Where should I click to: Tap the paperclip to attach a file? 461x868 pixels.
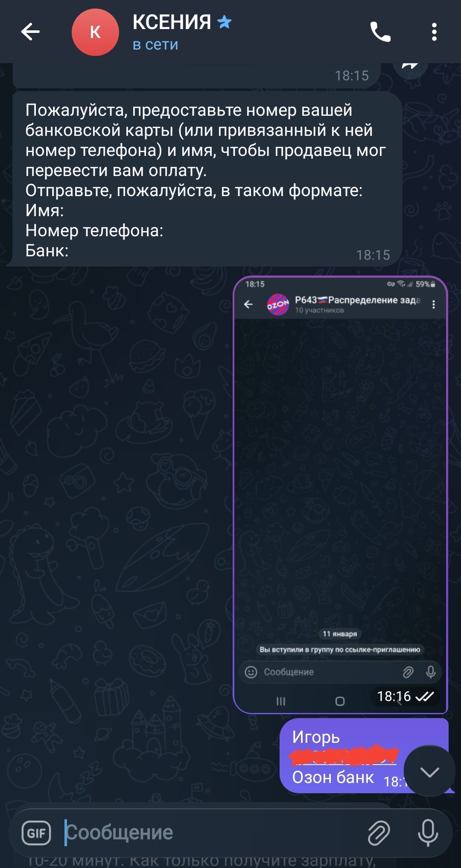coord(379,833)
